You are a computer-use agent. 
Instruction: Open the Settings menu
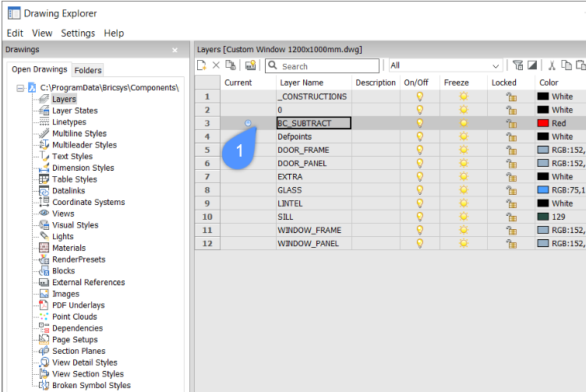point(78,34)
